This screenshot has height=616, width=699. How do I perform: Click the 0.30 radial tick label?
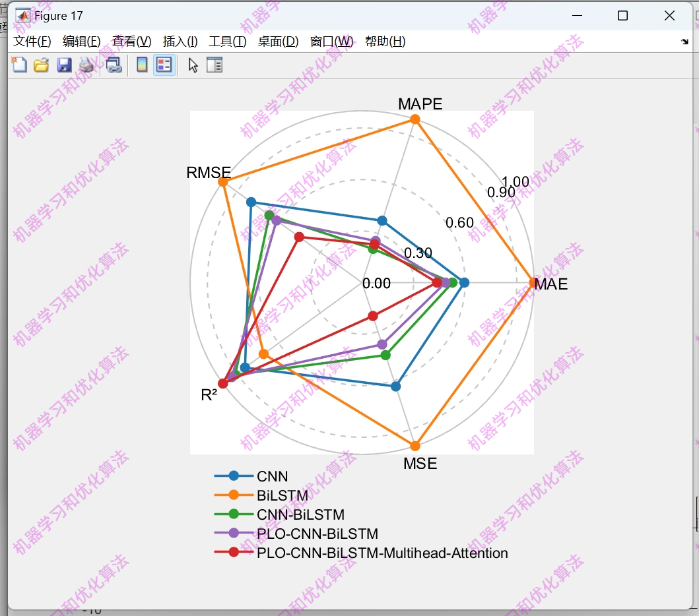click(x=418, y=253)
